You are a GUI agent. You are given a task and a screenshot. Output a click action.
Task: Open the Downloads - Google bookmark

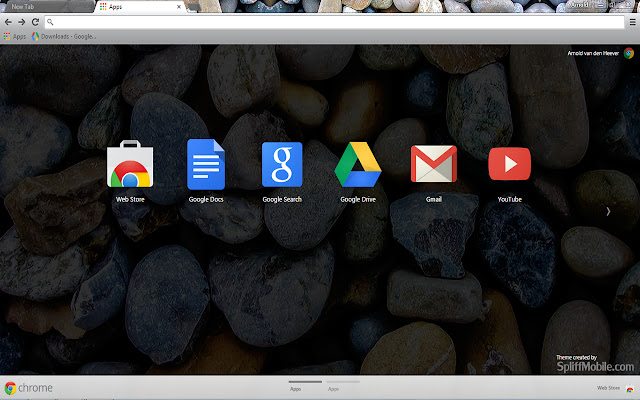click(x=64, y=36)
